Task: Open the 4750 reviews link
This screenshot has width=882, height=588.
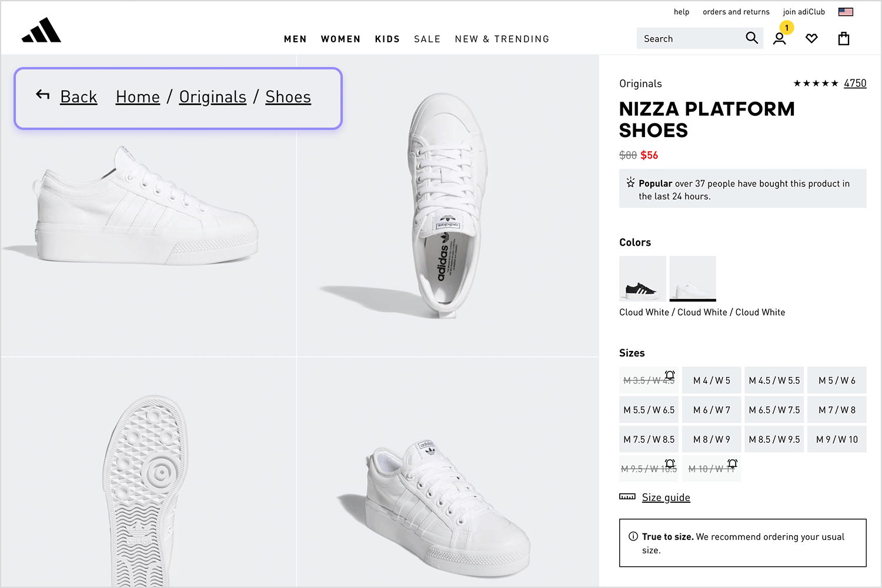Action: click(x=855, y=83)
